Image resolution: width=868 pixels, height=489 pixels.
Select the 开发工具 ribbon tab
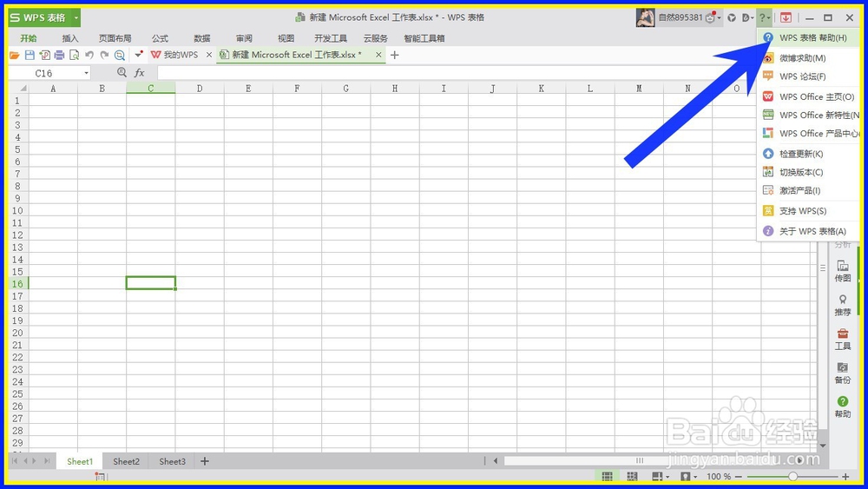(331, 38)
